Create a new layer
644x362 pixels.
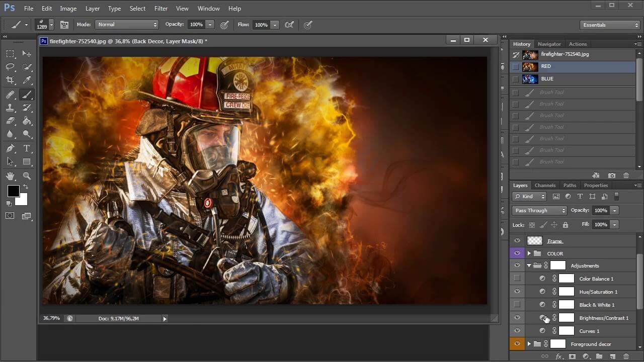(613, 356)
